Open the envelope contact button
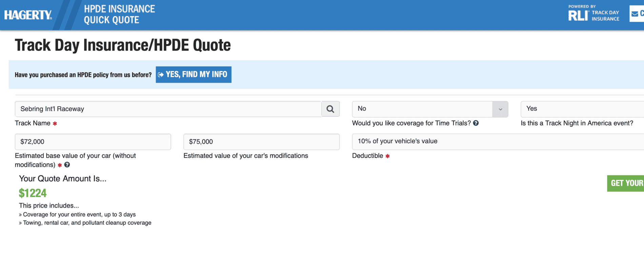This screenshot has width=644, height=277. (x=637, y=14)
